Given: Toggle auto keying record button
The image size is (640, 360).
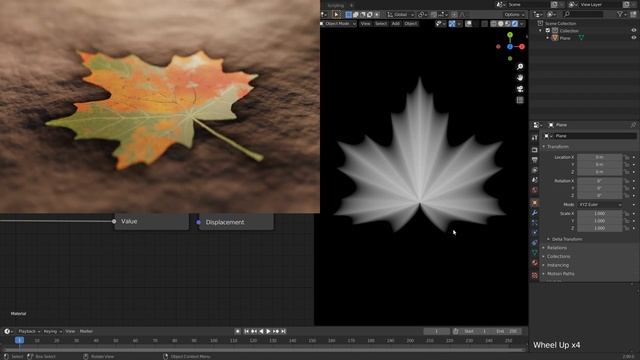Looking at the screenshot, I should (238, 331).
